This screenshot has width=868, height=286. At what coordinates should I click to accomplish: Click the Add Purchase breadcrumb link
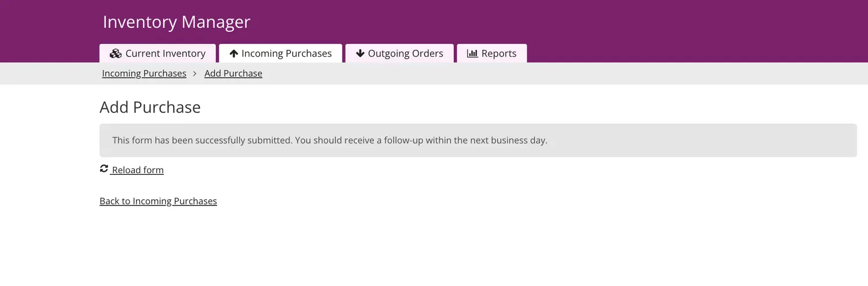click(x=233, y=74)
